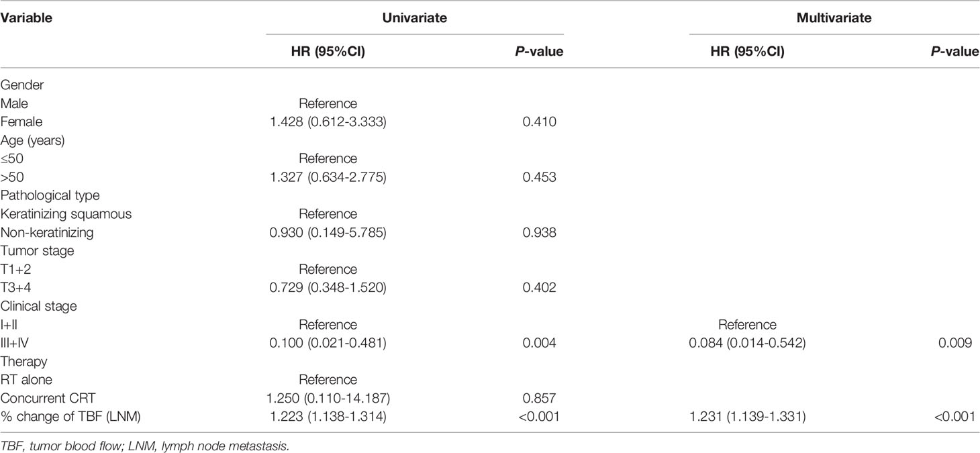Select the footnote about TBF and LNM abbreviations

(x=144, y=443)
